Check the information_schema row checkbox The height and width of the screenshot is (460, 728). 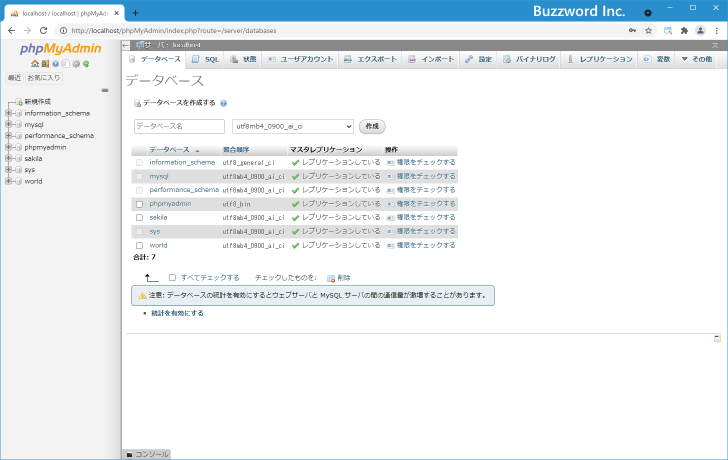pyautogui.click(x=139, y=163)
